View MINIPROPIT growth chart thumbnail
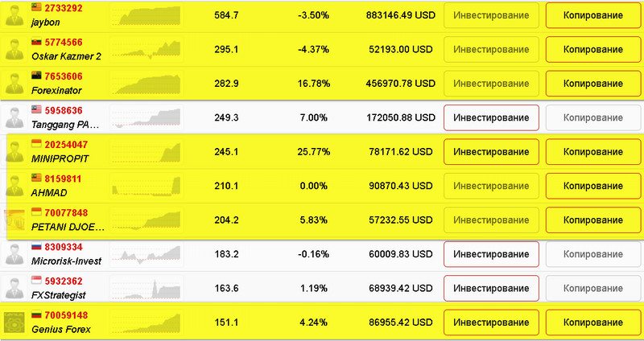Screen dimensions: 644x341 147,152
